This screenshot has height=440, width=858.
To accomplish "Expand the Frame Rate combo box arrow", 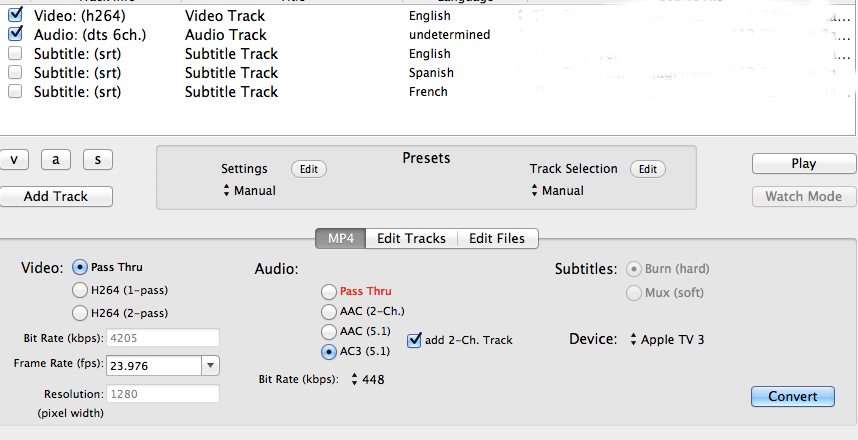I will pyautogui.click(x=210, y=366).
